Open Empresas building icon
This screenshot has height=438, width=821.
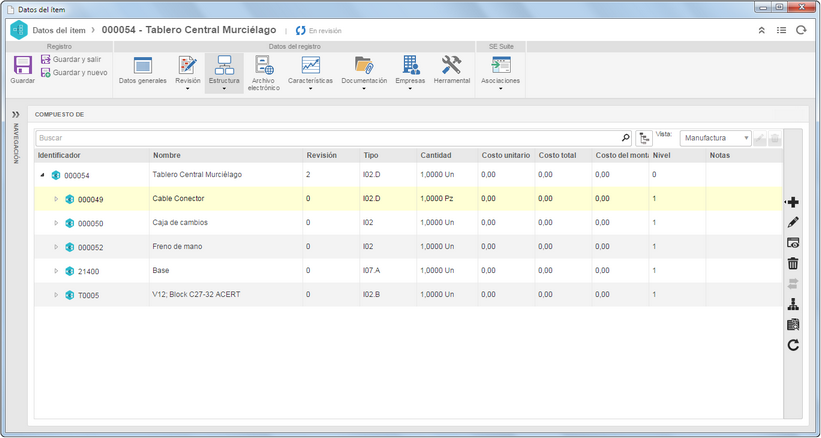[x=410, y=65]
